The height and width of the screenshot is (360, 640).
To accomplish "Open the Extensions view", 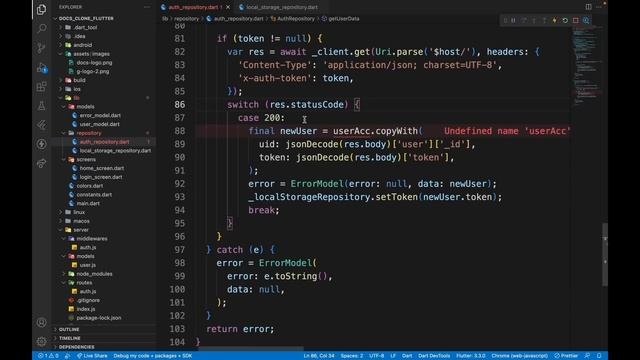I will (41, 87).
